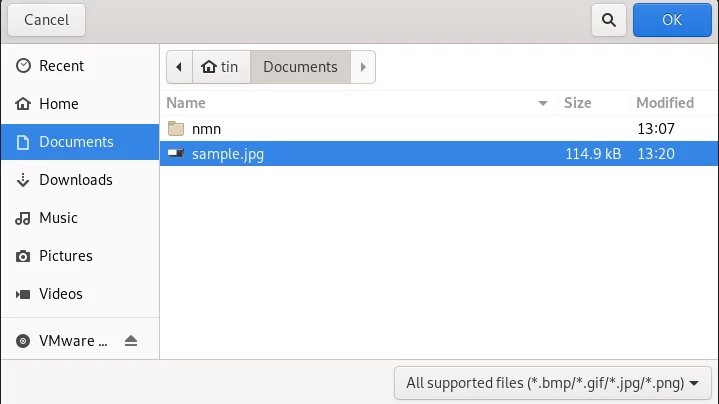Eject the VMware drive
The height and width of the screenshot is (404, 719).
131,341
